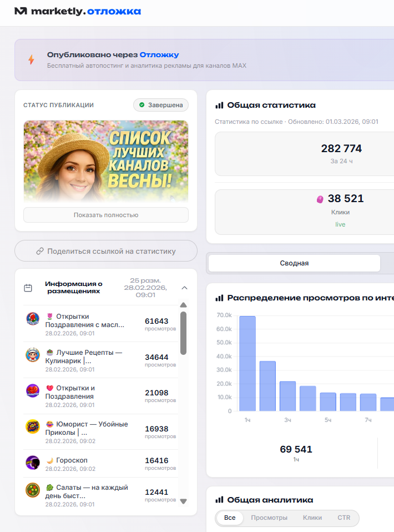Select the CTR analytics filter
394x532 pixels.
tap(344, 518)
